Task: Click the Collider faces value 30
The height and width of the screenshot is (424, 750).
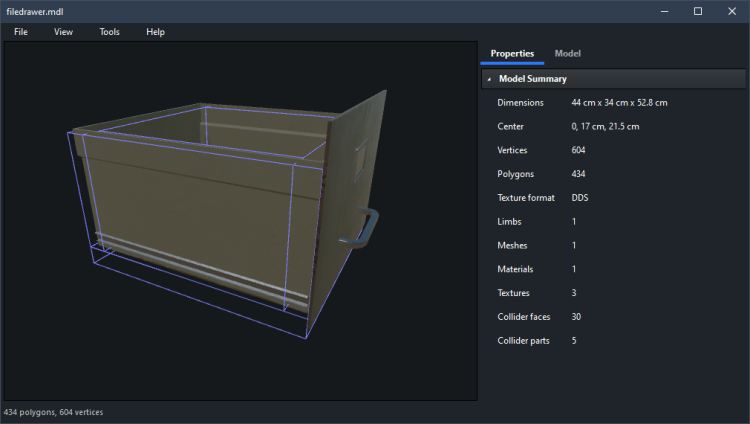Action: click(x=577, y=317)
